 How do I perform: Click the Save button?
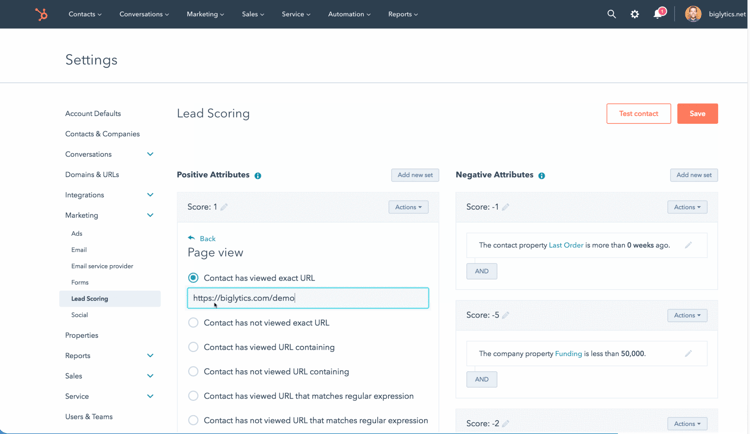697,113
